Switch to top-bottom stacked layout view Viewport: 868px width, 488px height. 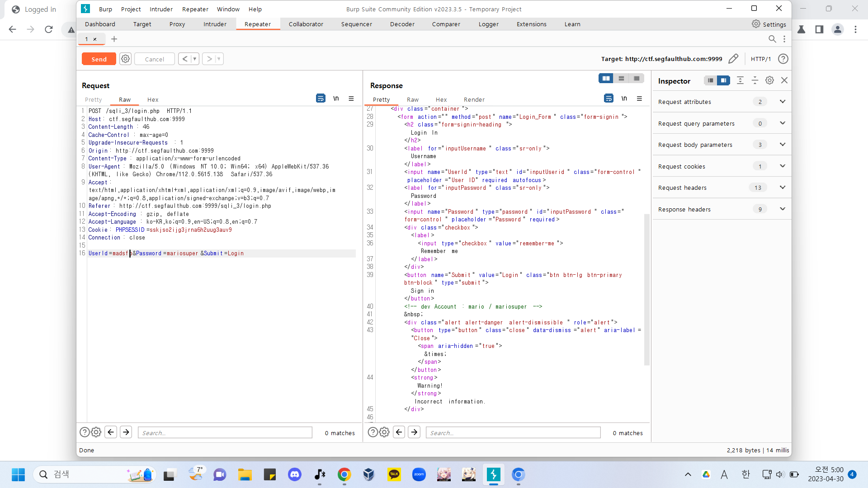tap(621, 79)
